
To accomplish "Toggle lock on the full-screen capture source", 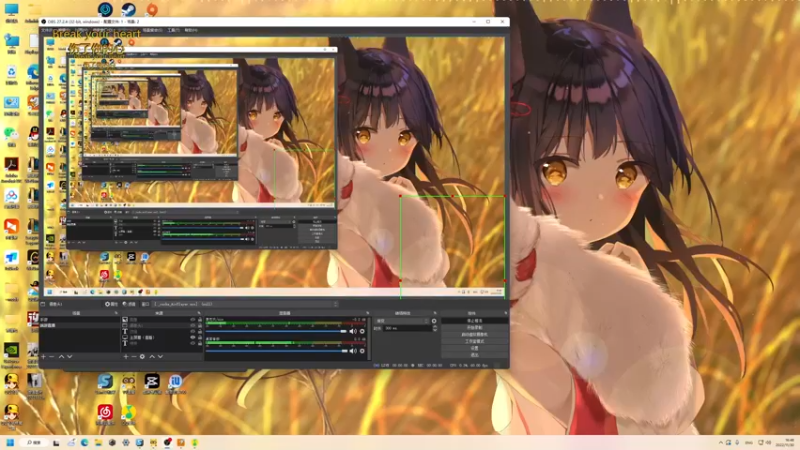I will (x=200, y=337).
